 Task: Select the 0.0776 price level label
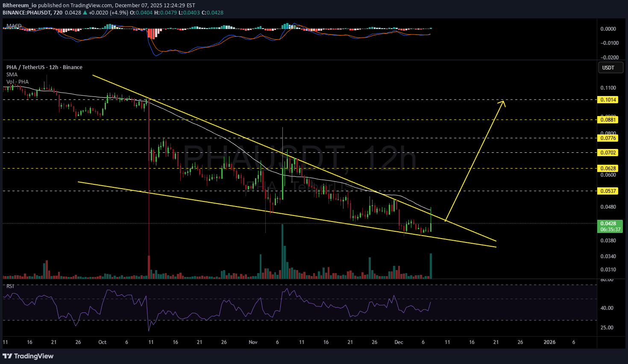(608, 138)
